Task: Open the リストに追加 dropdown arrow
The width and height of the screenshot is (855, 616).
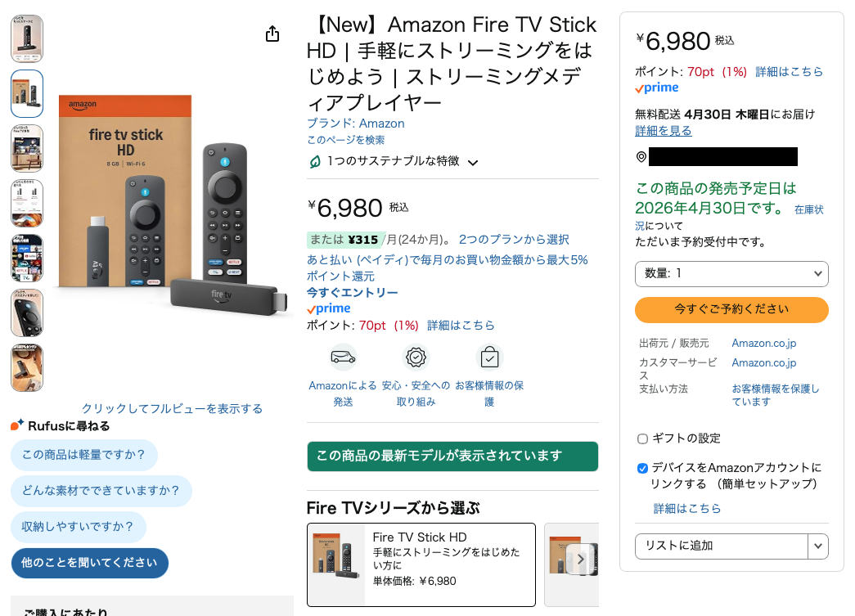Action: 818,546
